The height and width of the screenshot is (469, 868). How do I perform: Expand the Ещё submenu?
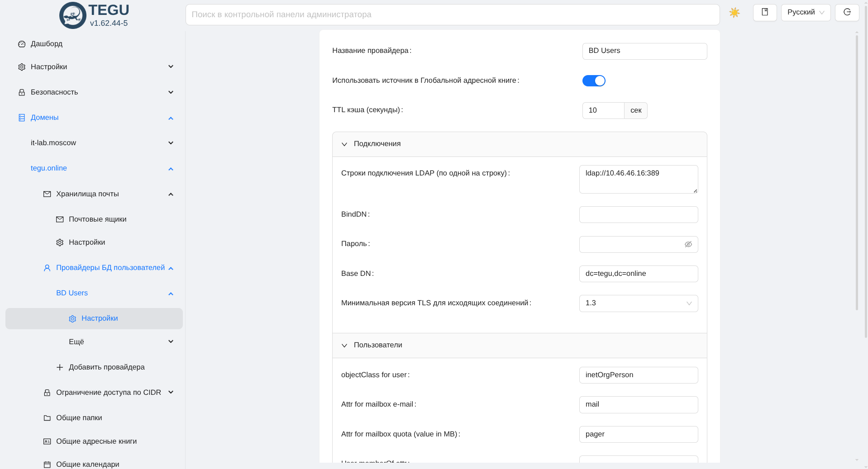click(x=171, y=342)
